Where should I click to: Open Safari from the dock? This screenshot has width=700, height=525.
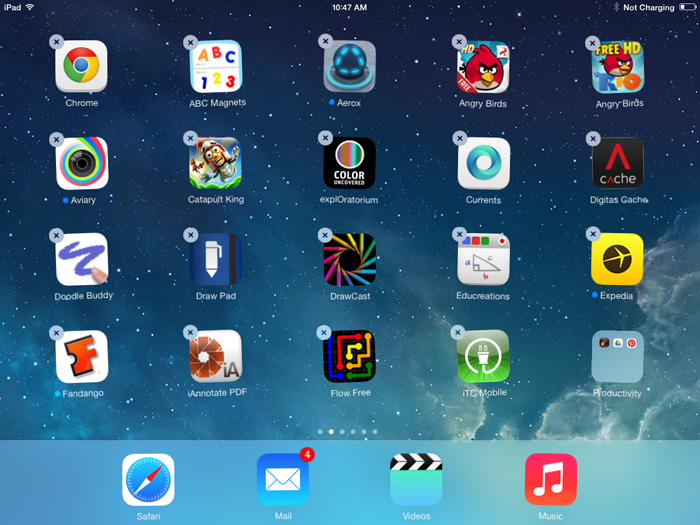[148, 480]
